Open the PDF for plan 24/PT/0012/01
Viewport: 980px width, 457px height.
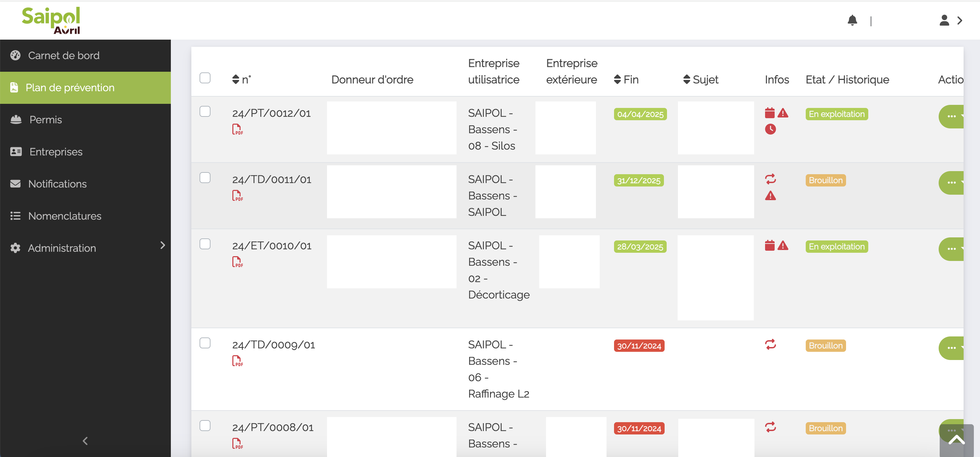(237, 129)
